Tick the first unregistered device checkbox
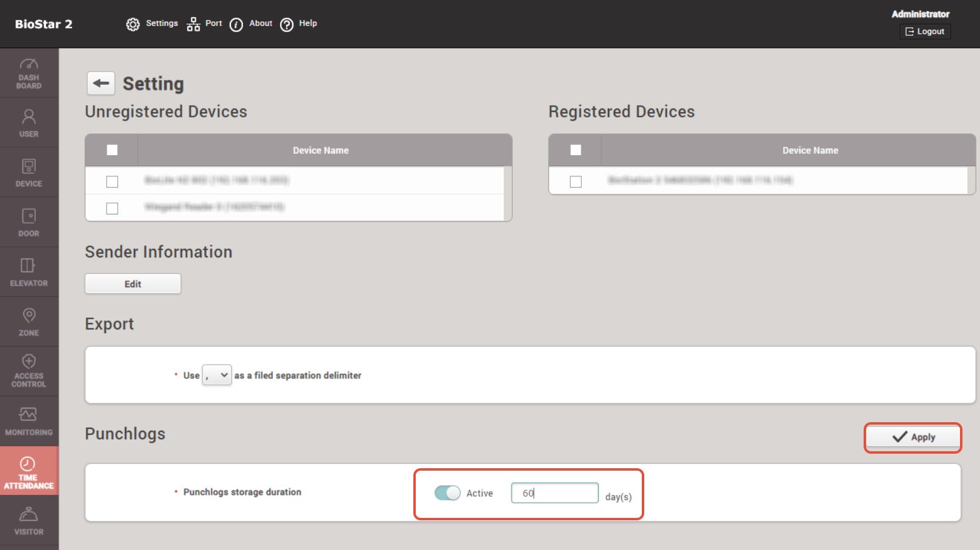Image resolution: width=980 pixels, height=550 pixels. (x=112, y=181)
